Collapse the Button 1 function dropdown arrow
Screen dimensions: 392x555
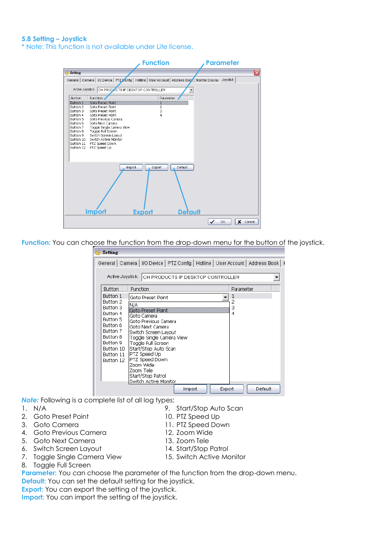coord(225,297)
